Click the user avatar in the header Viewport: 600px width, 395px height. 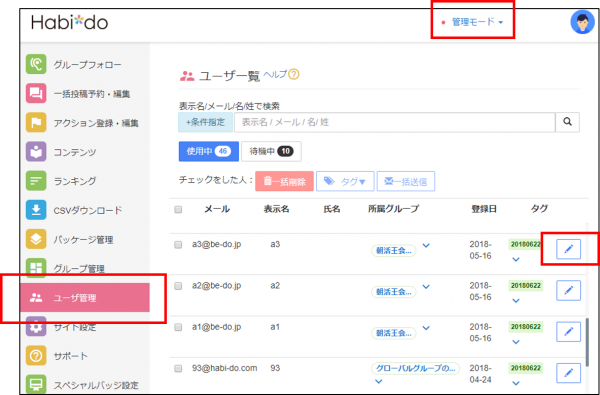pyautogui.click(x=582, y=22)
